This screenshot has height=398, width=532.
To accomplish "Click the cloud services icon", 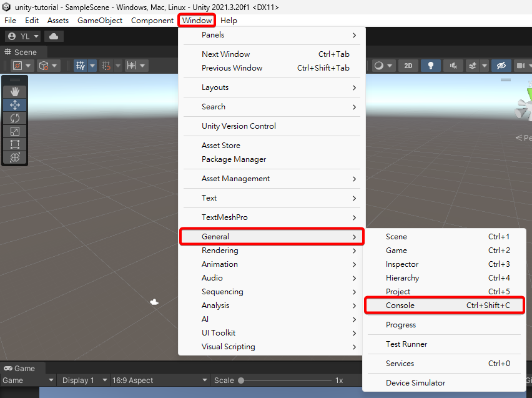I will click(x=54, y=36).
